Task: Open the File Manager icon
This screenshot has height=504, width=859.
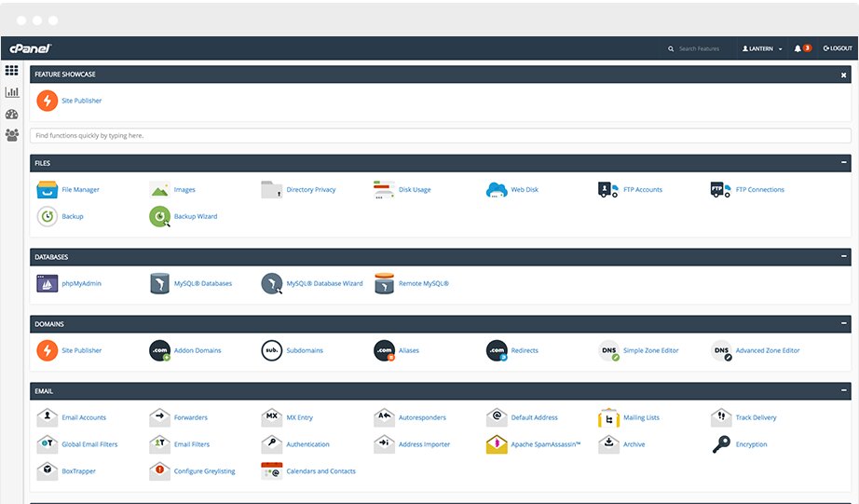Action: pyautogui.click(x=48, y=190)
